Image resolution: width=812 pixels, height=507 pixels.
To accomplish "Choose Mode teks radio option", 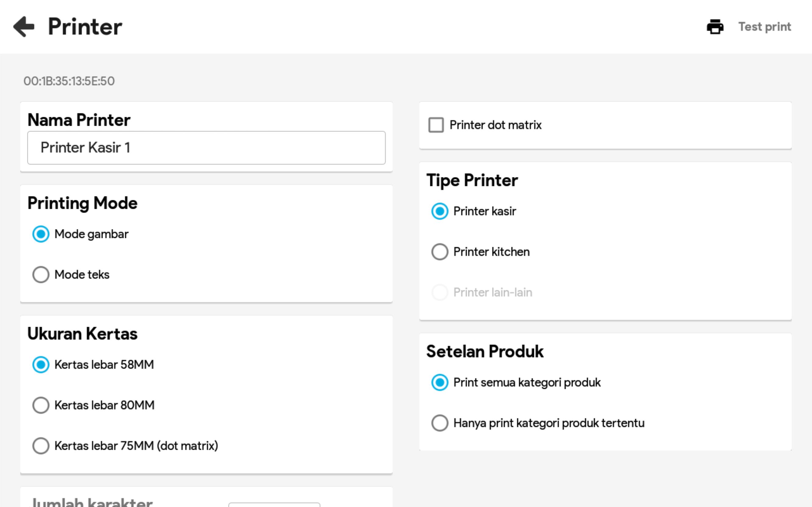I will [x=41, y=274].
